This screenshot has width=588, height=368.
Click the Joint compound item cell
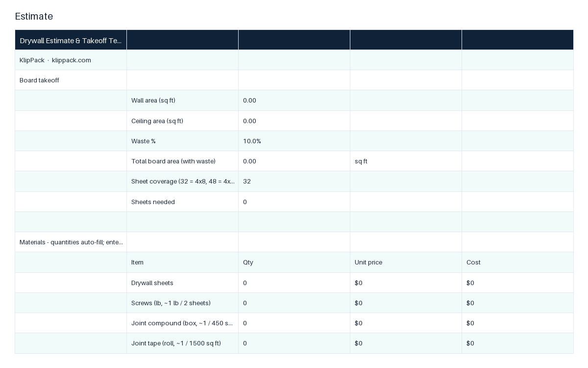point(183,323)
